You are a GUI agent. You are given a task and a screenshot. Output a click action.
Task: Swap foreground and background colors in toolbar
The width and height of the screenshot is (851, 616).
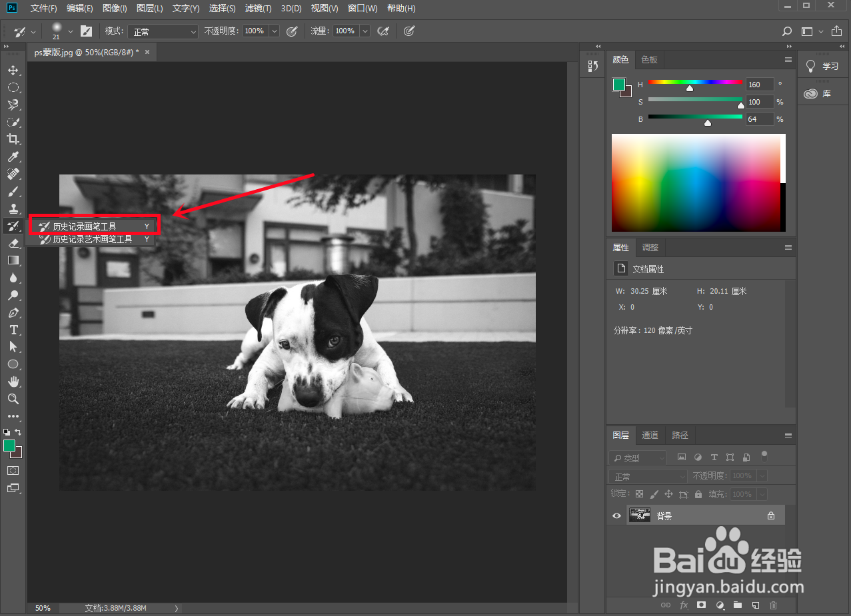tap(19, 432)
